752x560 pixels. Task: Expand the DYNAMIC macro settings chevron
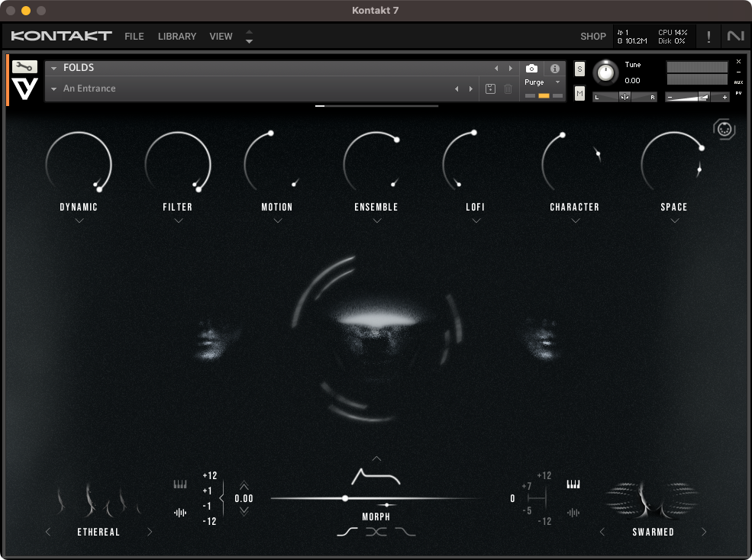79,221
